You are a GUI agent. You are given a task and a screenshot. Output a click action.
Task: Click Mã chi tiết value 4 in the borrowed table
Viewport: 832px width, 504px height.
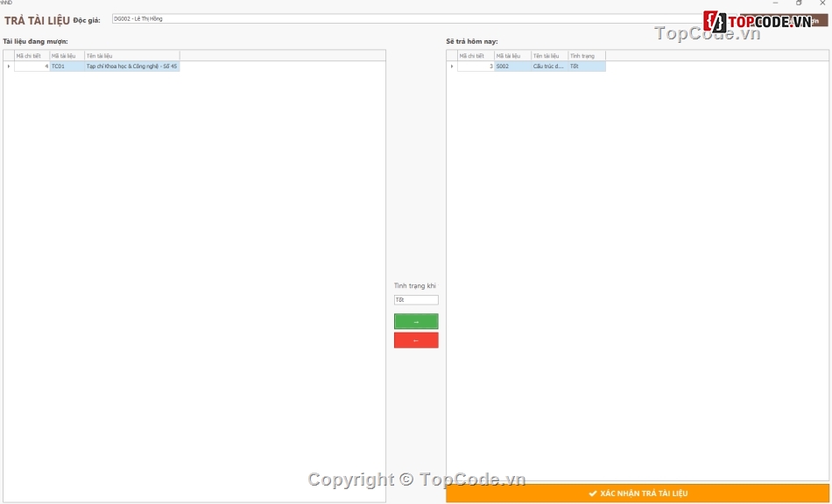point(32,66)
